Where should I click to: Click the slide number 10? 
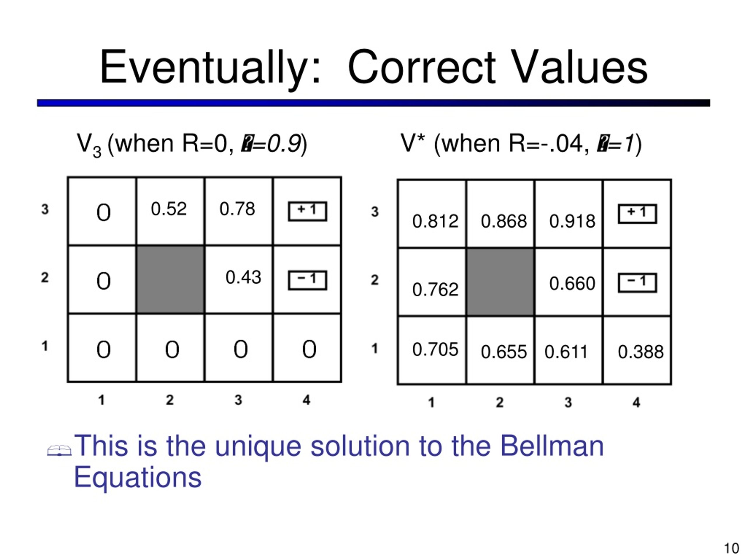[732, 549]
